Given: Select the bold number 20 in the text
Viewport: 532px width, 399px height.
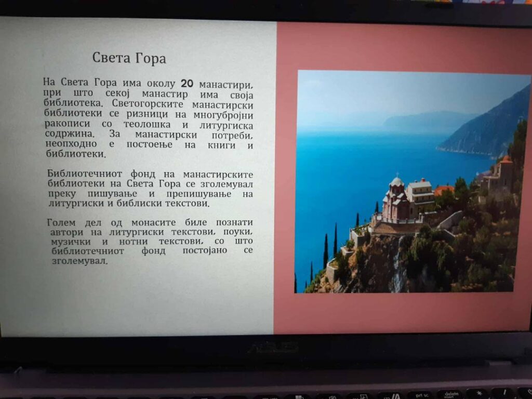Looking at the screenshot, I should coord(187,83).
